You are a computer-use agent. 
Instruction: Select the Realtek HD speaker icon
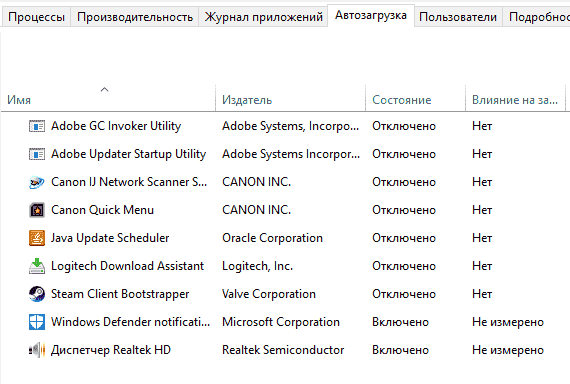[x=37, y=350]
